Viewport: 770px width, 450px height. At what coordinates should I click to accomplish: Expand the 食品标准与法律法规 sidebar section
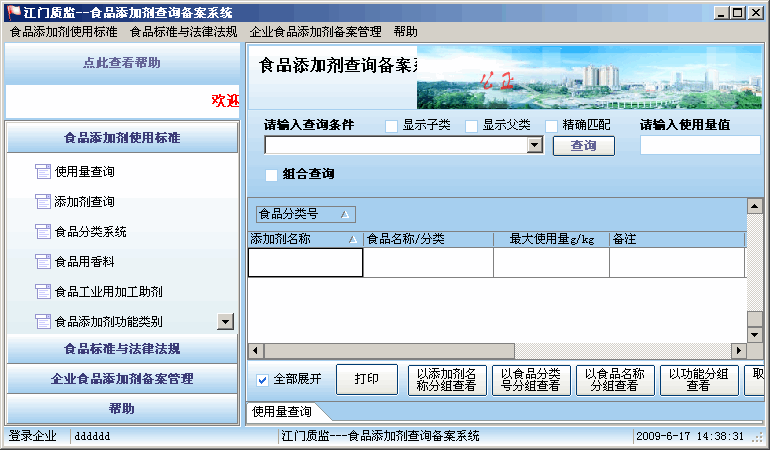click(122, 349)
